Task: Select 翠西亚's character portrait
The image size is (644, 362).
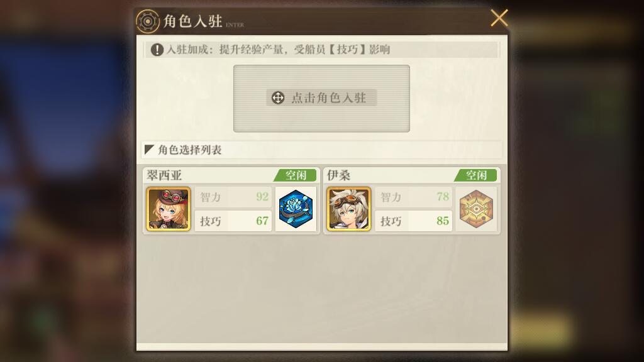Action: click(x=169, y=209)
